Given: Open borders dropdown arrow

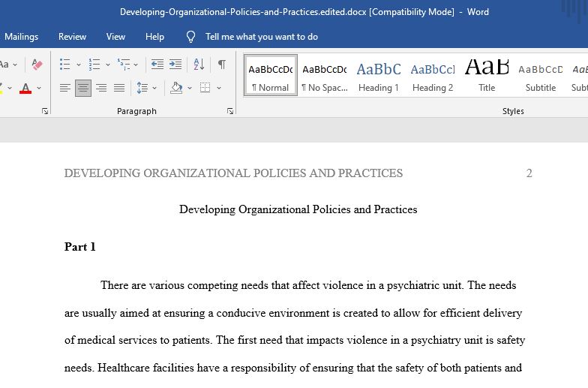Looking at the screenshot, I should 219,89.
